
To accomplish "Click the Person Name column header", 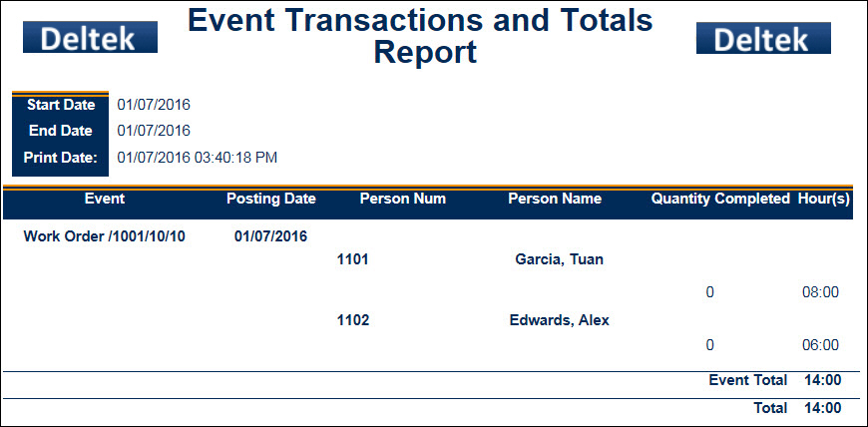I will point(555,199).
